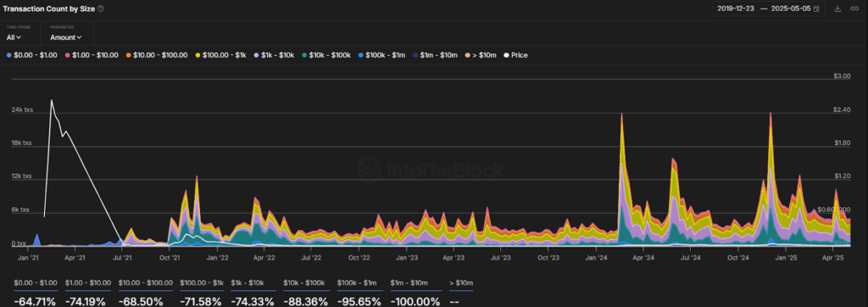Image resolution: width=868 pixels, height=307 pixels.
Task: Download the chart data with the download icon
Action: (x=837, y=8)
